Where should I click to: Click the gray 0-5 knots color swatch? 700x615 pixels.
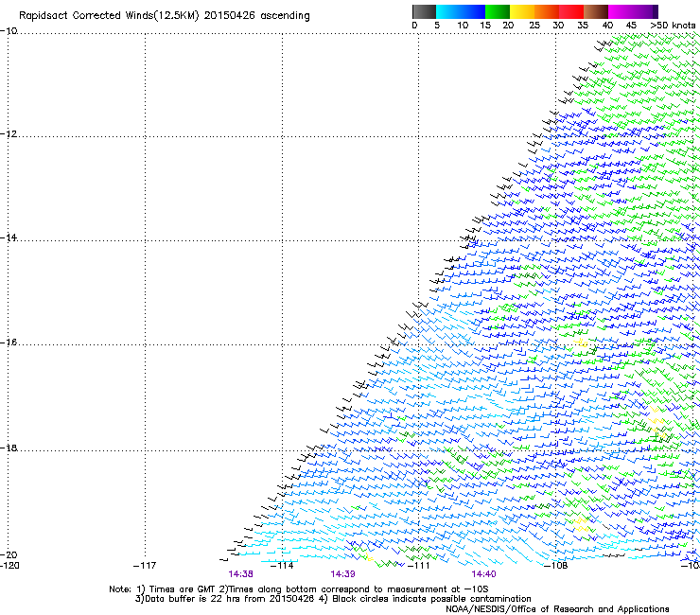click(x=424, y=11)
